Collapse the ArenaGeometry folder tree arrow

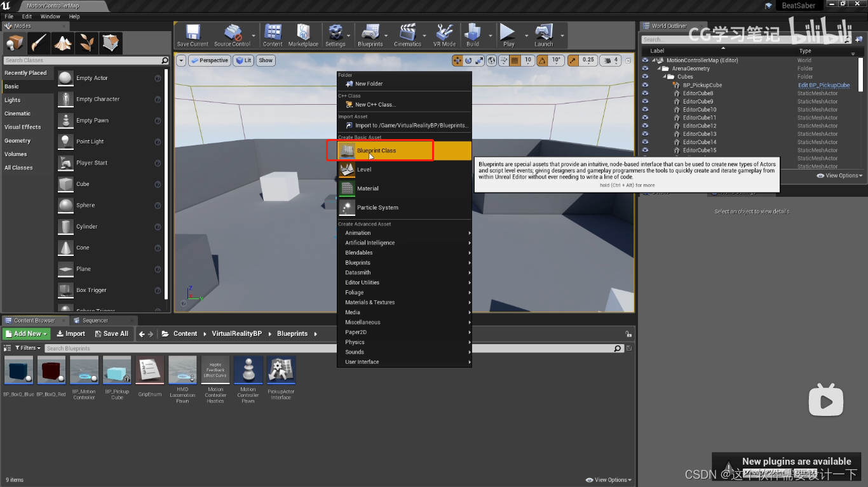coord(658,69)
